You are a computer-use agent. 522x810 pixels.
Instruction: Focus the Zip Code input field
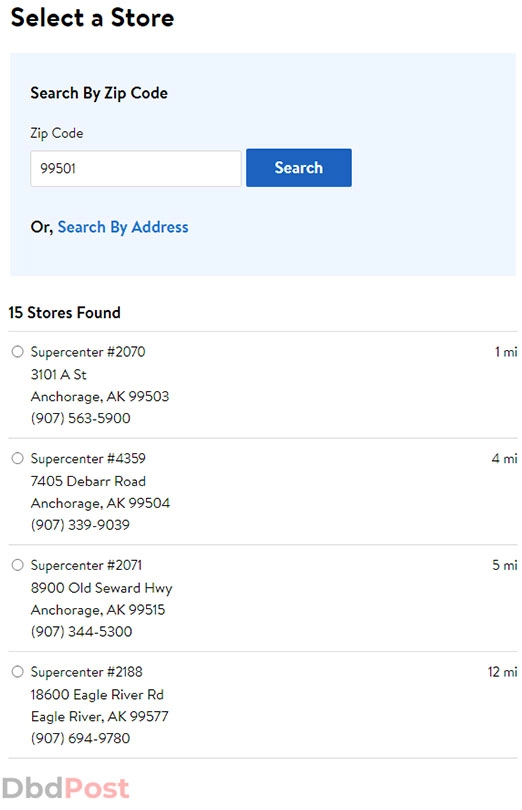click(136, 169)
